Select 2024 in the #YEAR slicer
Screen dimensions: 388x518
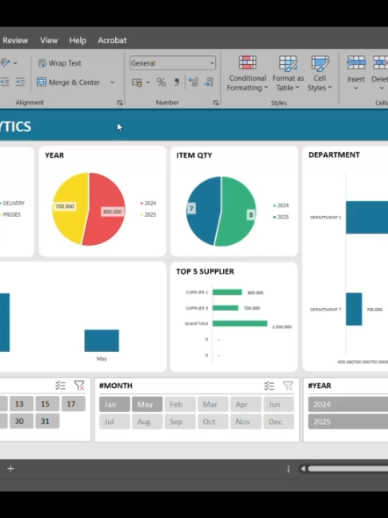pos(348,404)
